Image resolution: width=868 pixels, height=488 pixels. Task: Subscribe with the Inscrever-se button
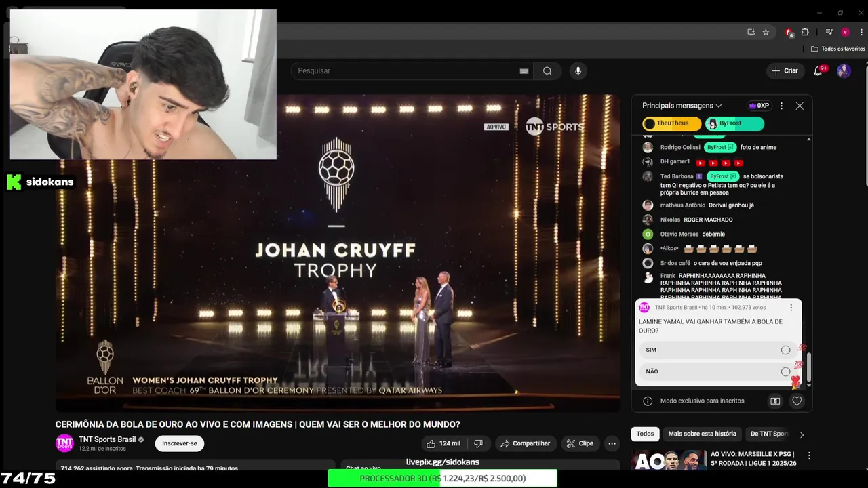180,443
